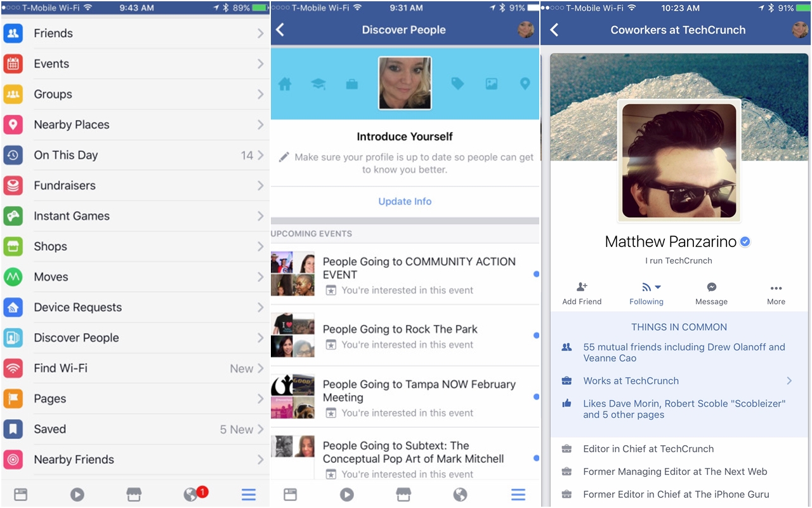Open the Friends icon in menu list
The width and height of the screenshot is (812, 508).
[x=13, y=33]
